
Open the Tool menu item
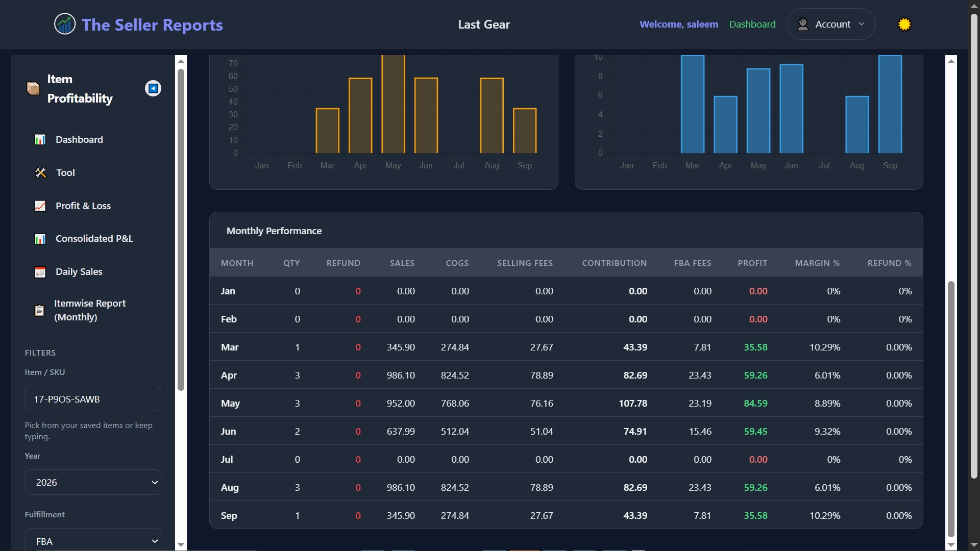tap(65, 172)
